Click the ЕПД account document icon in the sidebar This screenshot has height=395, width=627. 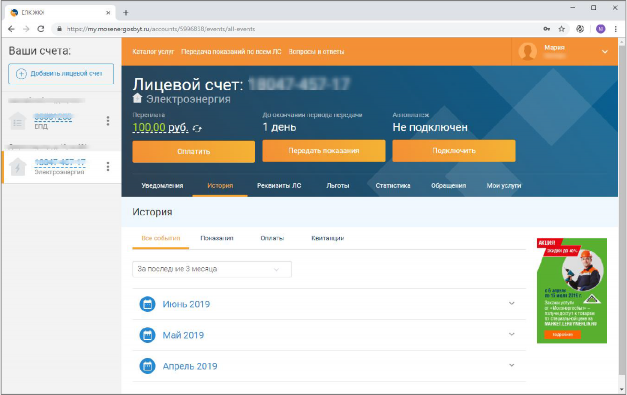pos(18,122)
